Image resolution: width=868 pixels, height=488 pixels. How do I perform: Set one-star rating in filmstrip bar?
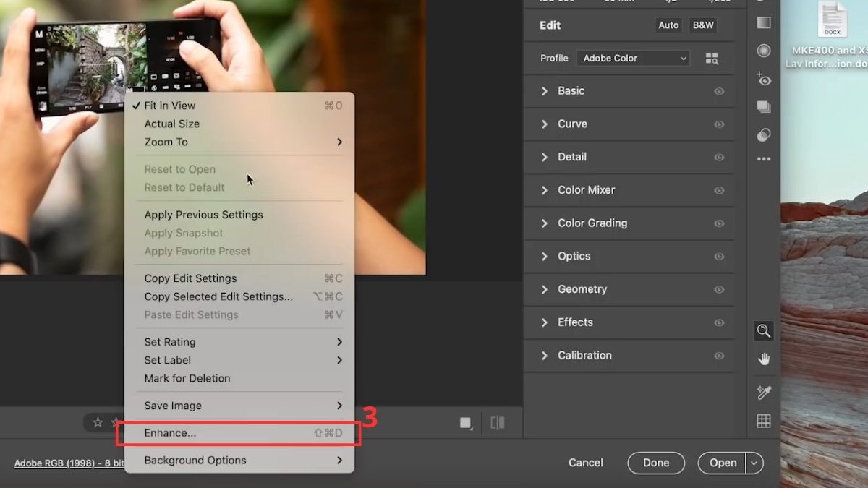[x=98, y=422]
